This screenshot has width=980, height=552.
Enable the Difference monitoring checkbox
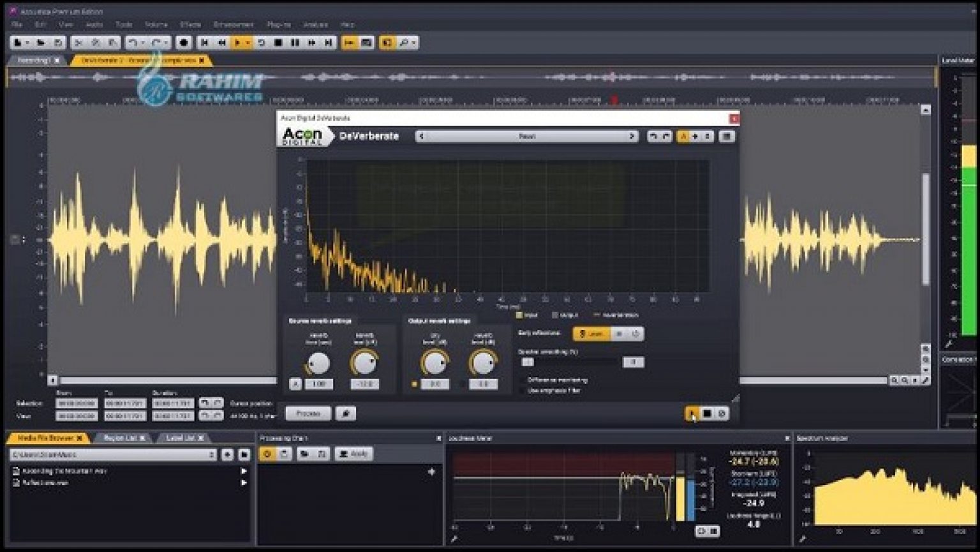click(522, 380)
